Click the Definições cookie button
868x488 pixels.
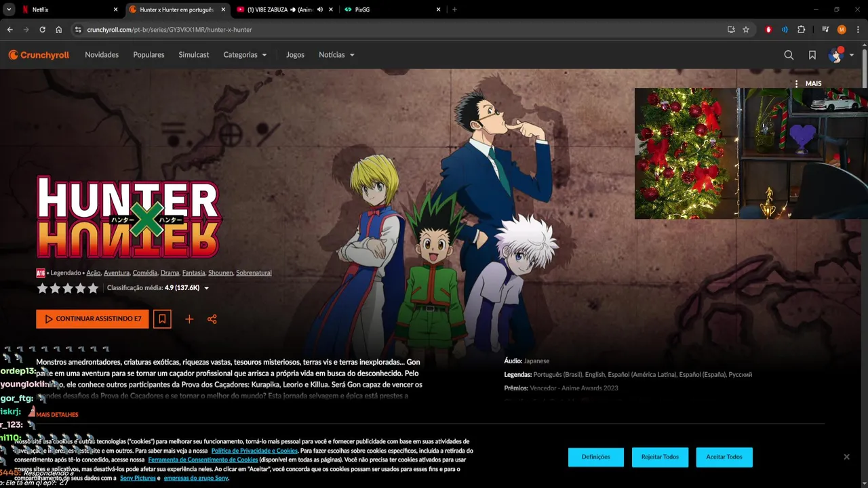(596, 457)
